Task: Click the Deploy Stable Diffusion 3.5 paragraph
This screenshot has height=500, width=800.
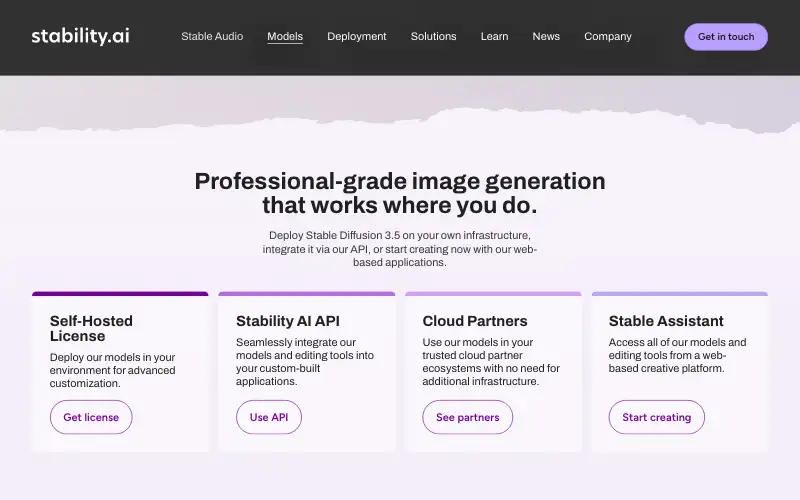Action: [x=400, y=249]
